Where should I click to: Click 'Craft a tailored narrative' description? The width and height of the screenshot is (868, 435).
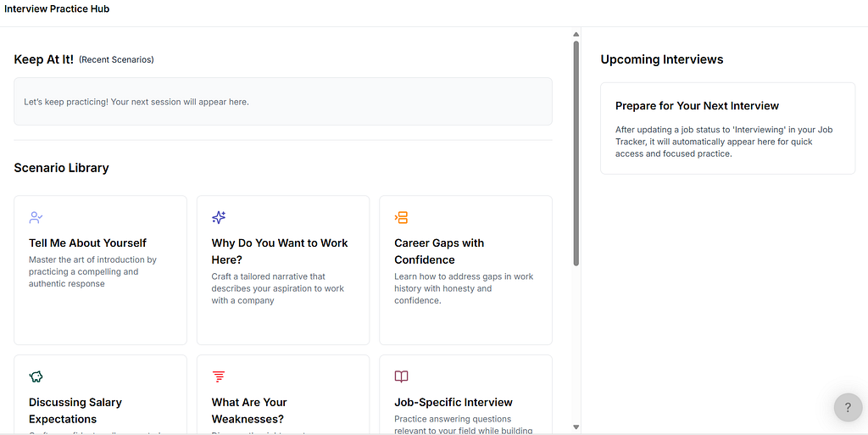point(277,288)
